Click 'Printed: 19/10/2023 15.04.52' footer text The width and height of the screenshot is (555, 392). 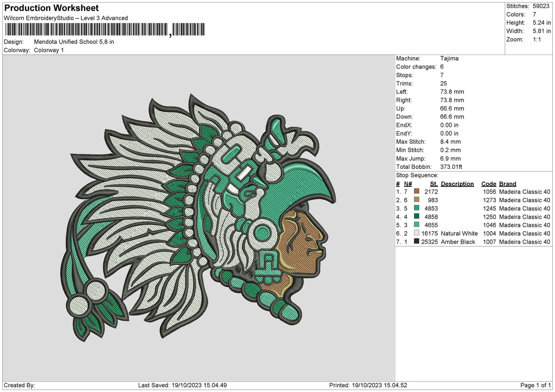[x=368, y=386]
